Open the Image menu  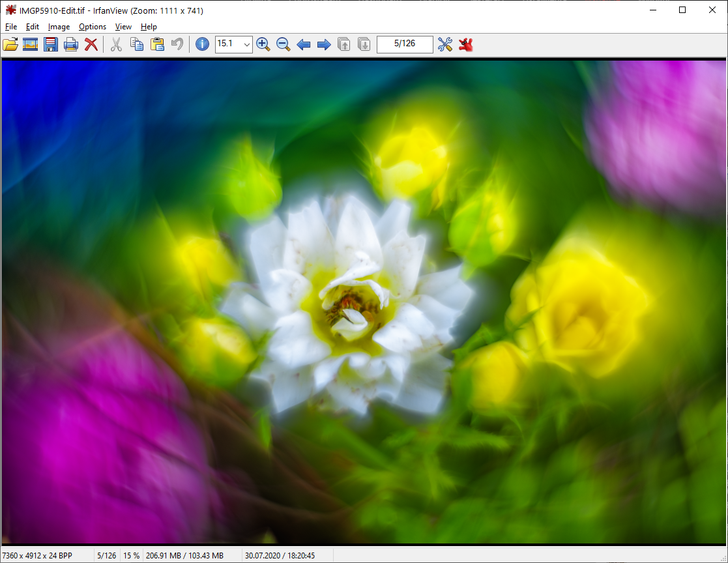tap(59, 27)
